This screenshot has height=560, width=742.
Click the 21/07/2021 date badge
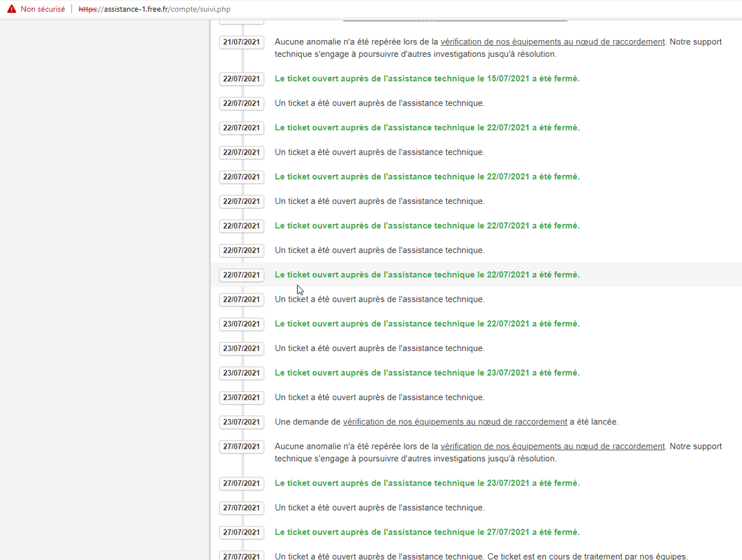[242, 42]
